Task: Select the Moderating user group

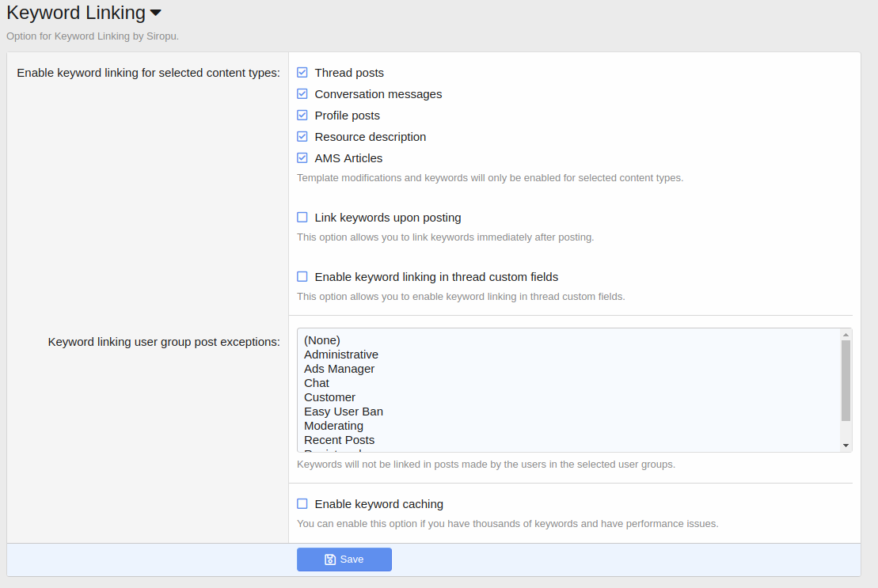Action: [x=334, y=426]
